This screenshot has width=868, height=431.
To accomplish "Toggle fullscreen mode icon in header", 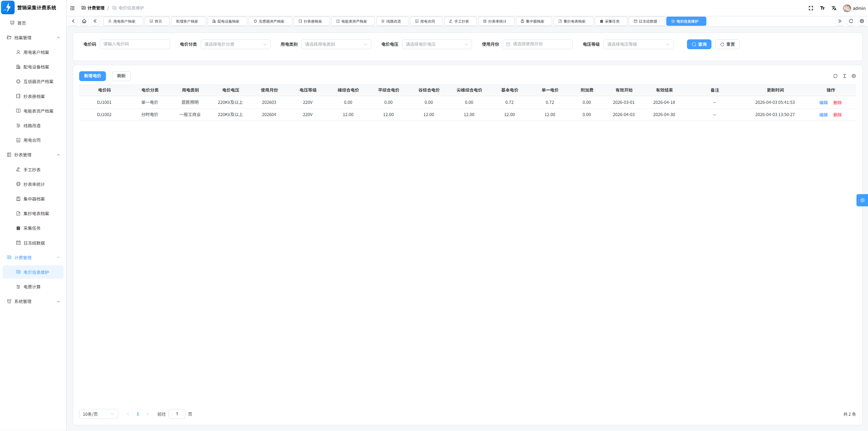I will coord(811,8).
